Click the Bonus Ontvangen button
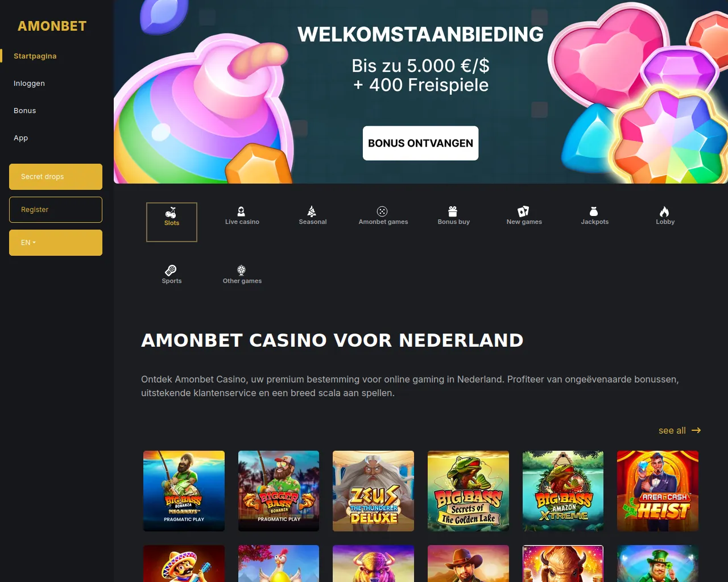728x582 pixels. coord(420,143)
